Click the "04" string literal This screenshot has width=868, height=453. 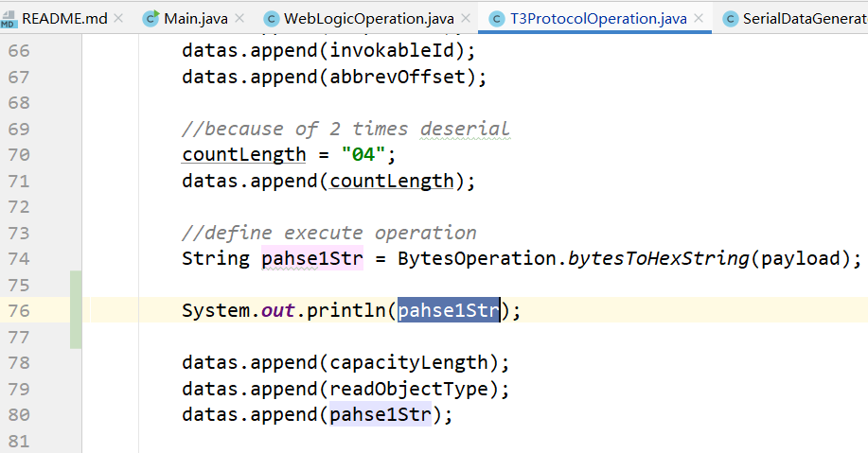[363, 154]
